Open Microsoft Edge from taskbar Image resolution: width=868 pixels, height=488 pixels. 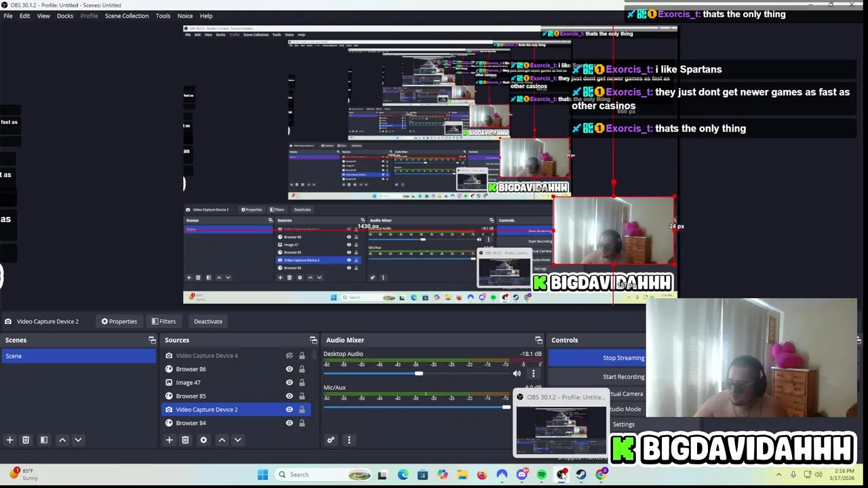point(403,474)
